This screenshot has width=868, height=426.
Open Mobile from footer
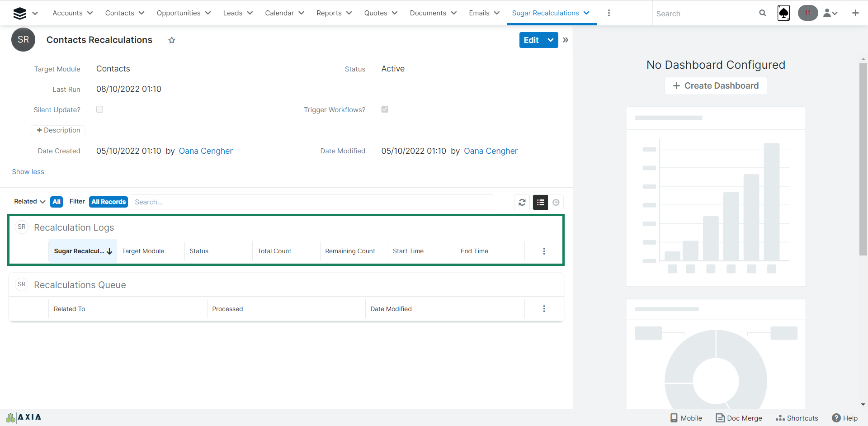686,418
